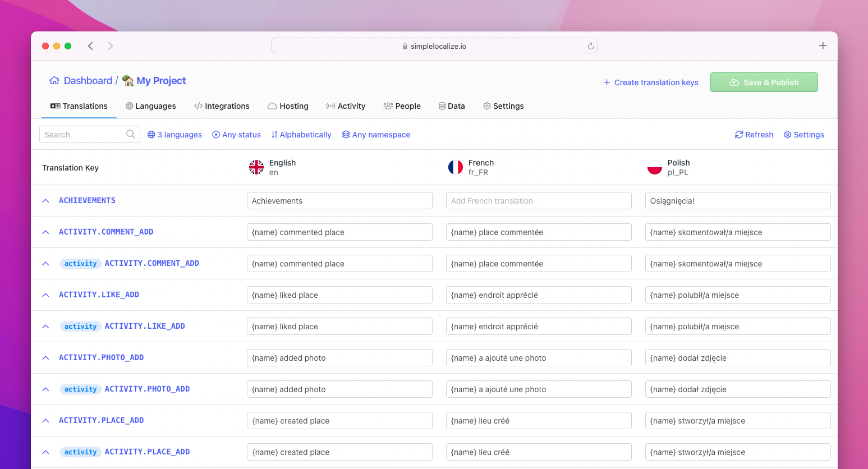
Task: Click the lock icon in the address bar
Action: 405,47
